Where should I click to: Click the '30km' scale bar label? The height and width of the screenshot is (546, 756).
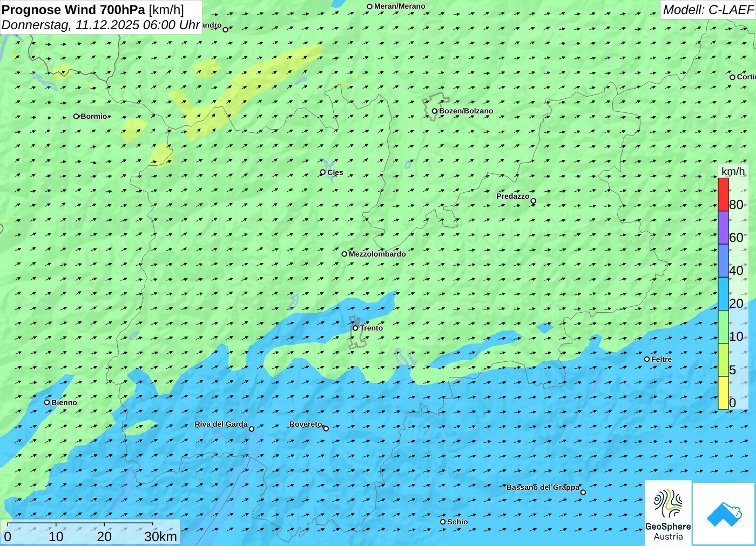coord(161,536)
